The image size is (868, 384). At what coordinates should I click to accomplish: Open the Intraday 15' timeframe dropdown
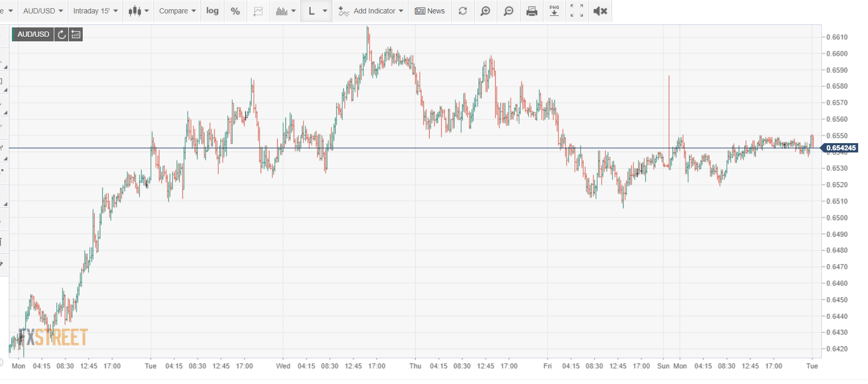pos(96,11)
